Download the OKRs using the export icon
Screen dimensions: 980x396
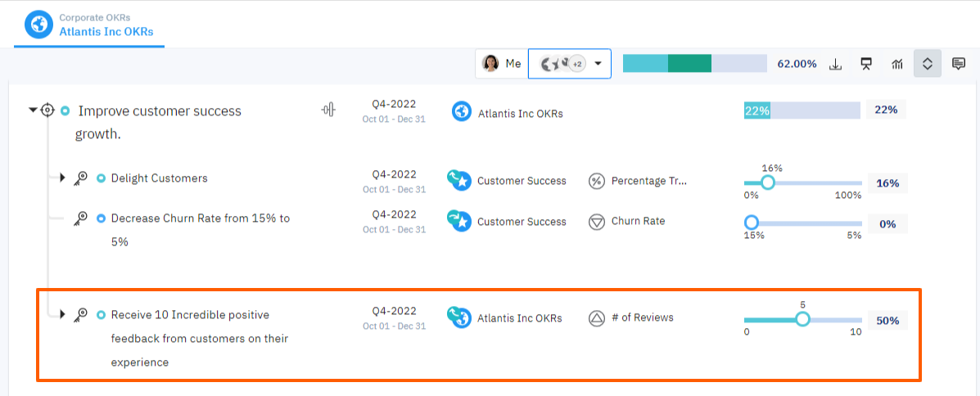click(x=836, y=64)
